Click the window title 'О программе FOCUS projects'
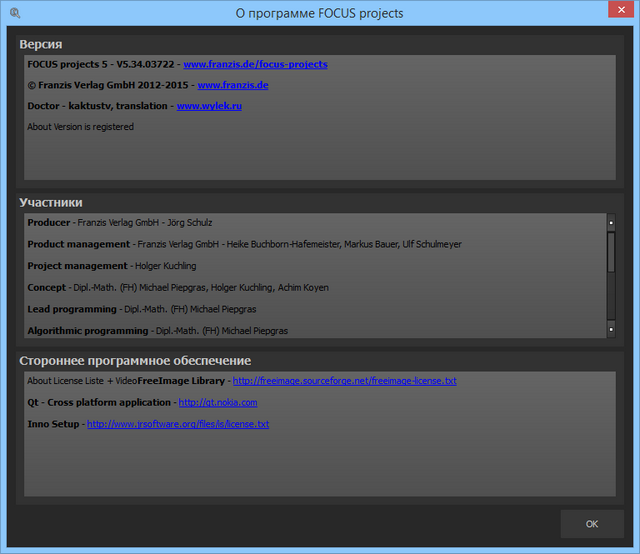Viewport: 640px width, 554px height. 319,13
